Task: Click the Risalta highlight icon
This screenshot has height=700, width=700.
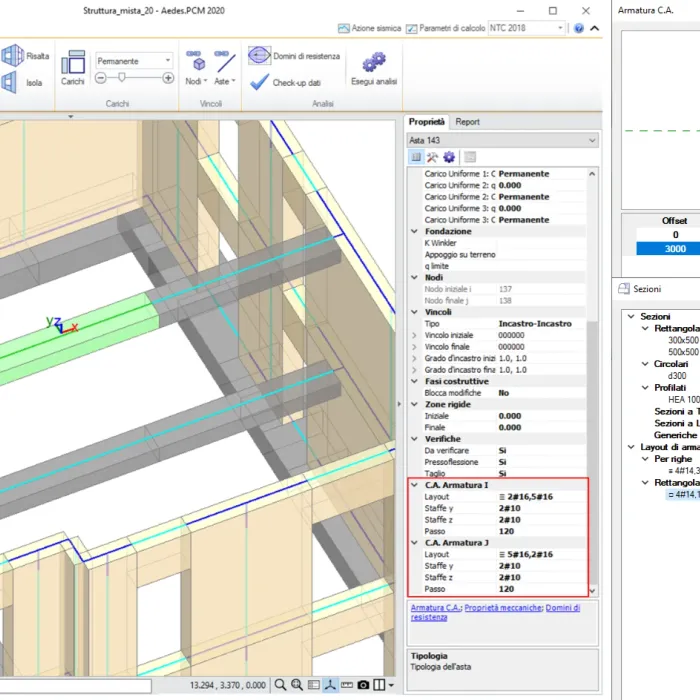Action: click(x=12, y=56)
